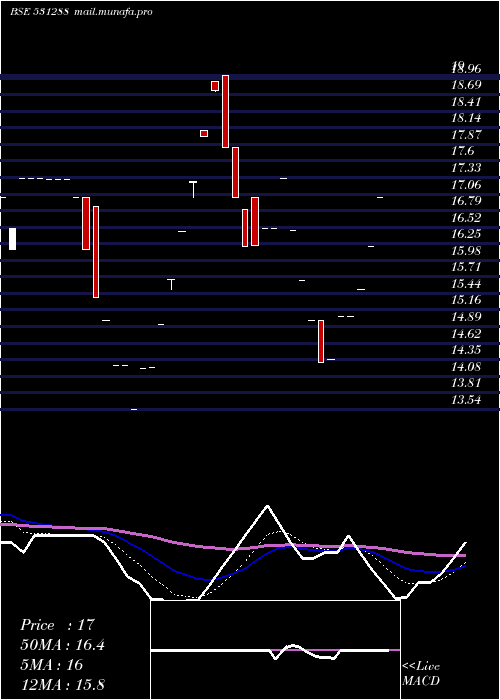
Task: Click the tall red candle peaking near 18.96
Action: coord(225,111)
